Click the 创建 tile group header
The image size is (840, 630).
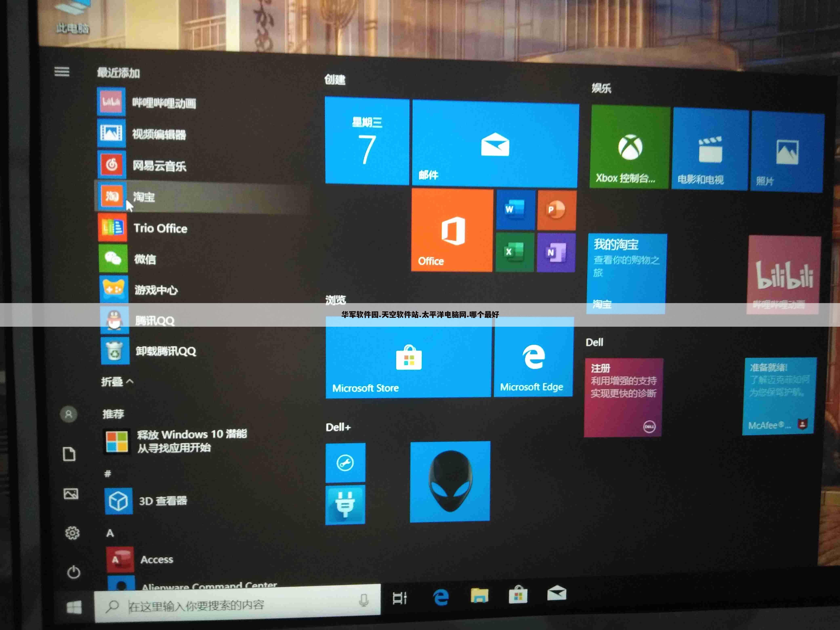[x=335, y=79]
